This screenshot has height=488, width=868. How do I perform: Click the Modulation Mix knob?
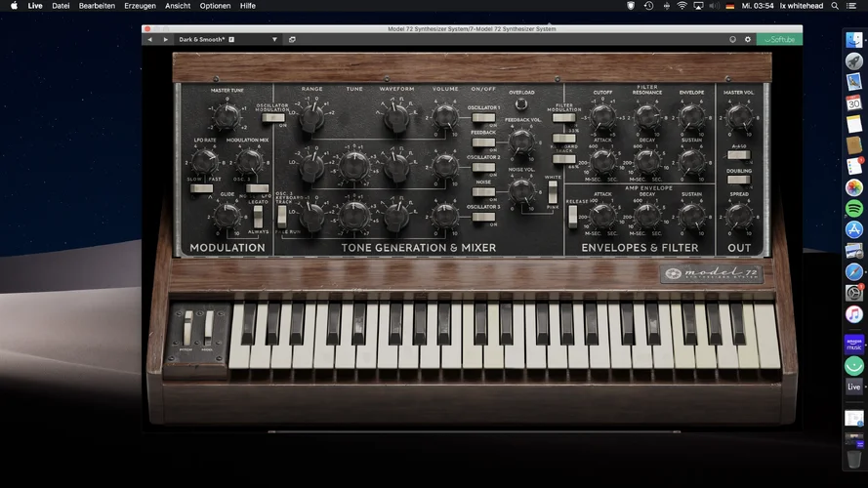pyautogui.click(x=249, y=161)
